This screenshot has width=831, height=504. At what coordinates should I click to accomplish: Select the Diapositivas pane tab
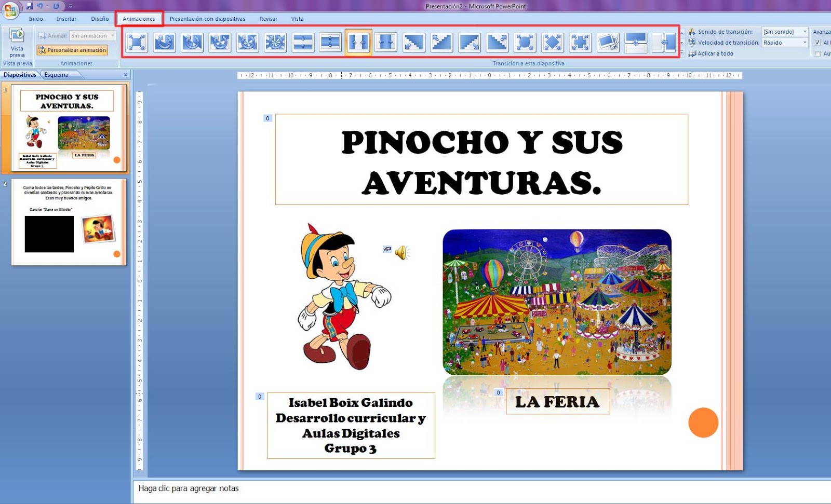(20, 75)
